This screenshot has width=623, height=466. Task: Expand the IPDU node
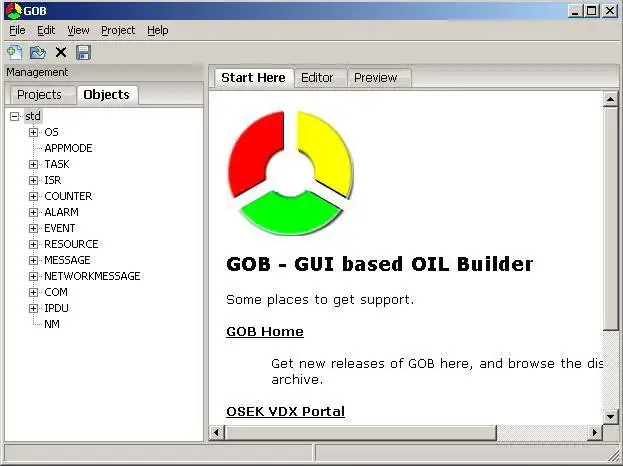coord(33,308)
